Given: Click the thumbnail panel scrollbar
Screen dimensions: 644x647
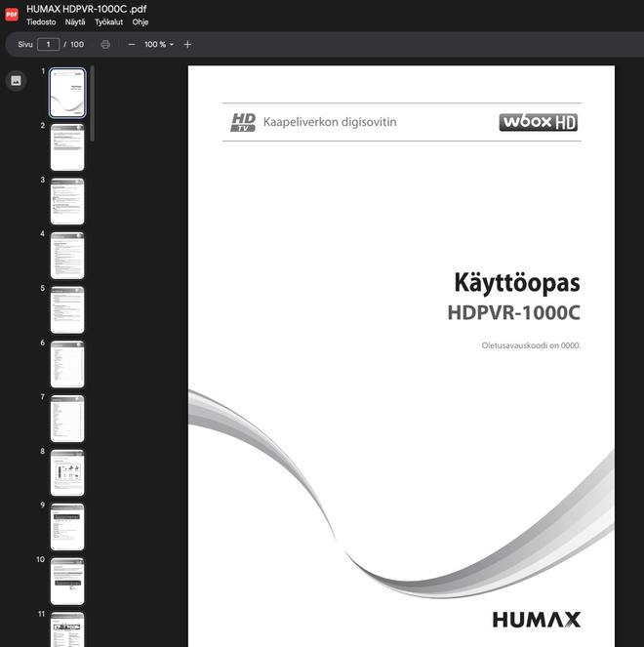Looking at the screenshot, I should pyautogui.click(x=92, y=103).
